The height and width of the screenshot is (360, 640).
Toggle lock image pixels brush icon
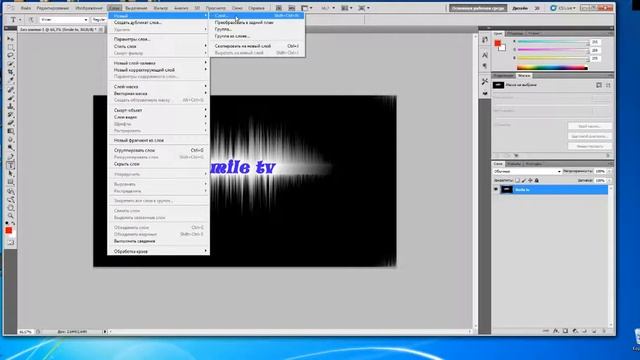[x=524, y=180]
